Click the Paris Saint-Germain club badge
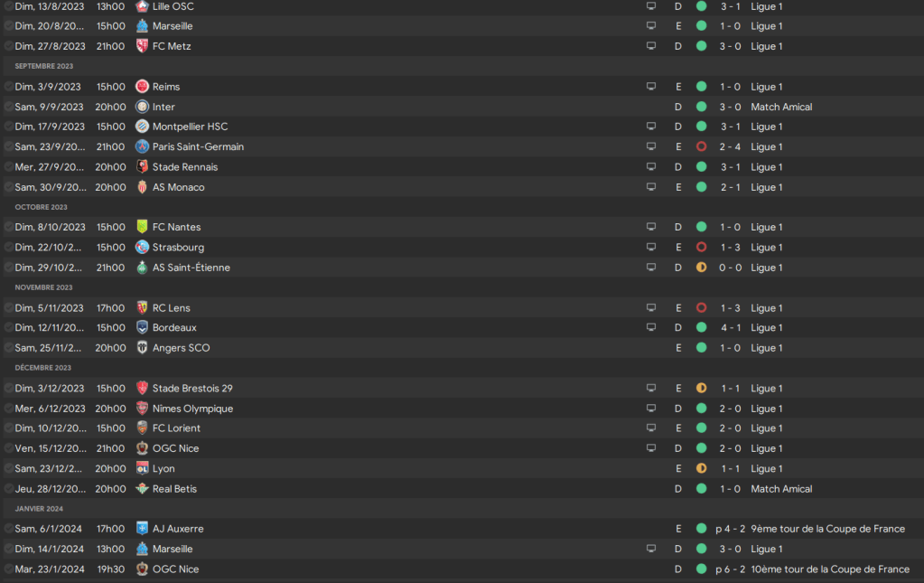This screenshot has width=924, height=583. [x=142, y=146]
